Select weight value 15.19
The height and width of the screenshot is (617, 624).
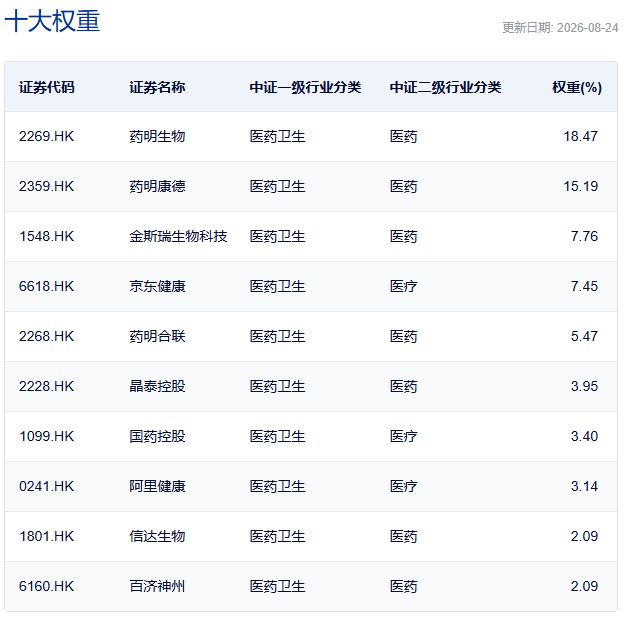(581, 186)
